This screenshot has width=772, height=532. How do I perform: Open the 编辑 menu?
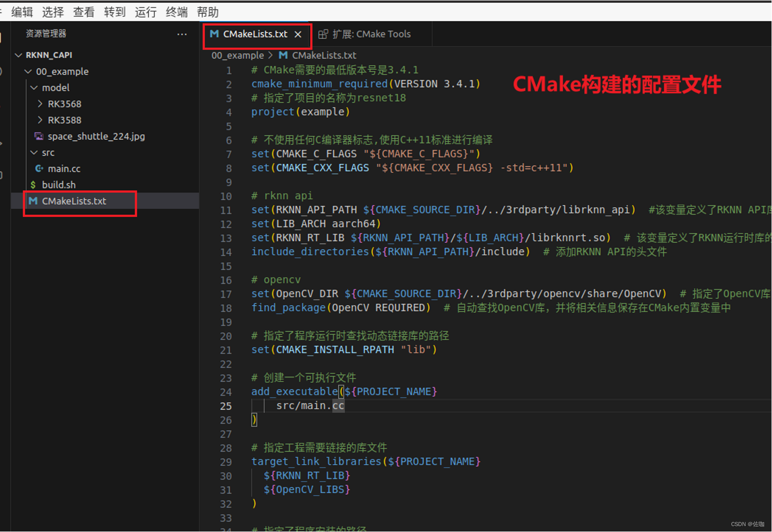pyautogui.click(x=22, y=12)
